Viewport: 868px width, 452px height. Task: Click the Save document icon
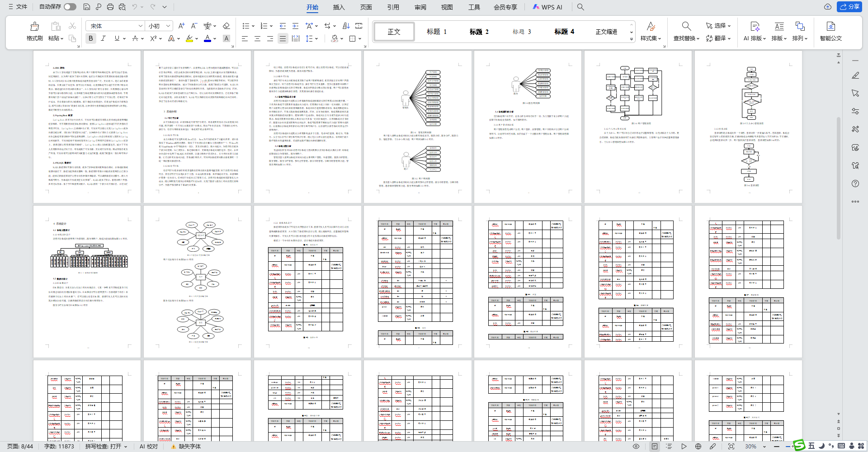[x=87, y=7]
